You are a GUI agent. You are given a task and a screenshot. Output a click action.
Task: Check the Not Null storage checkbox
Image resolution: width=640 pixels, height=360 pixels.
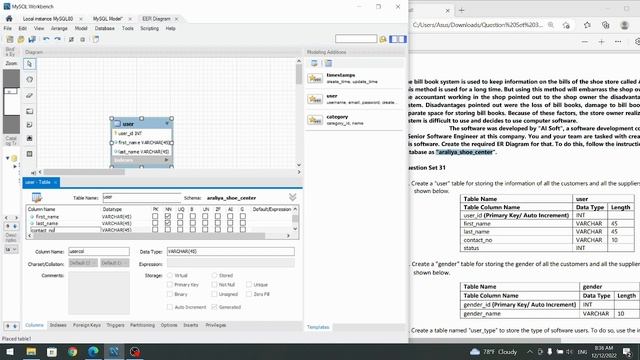[214, 284]
